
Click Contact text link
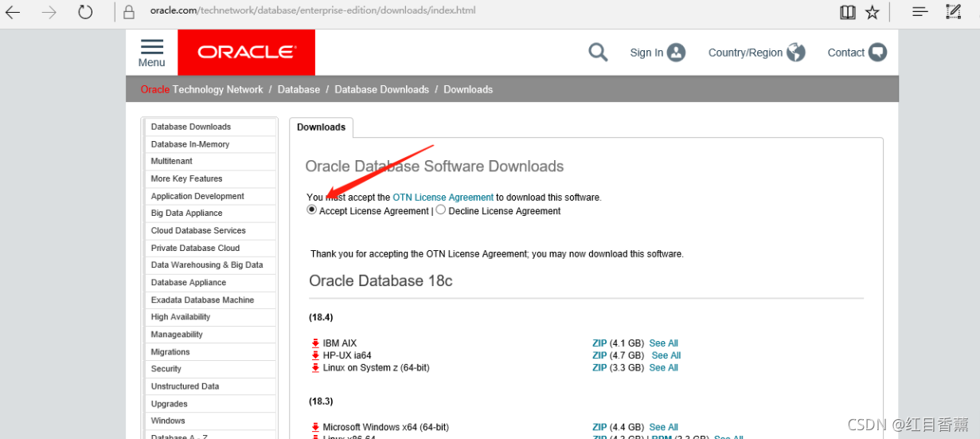pyautogui.click(x=845, y=53)
